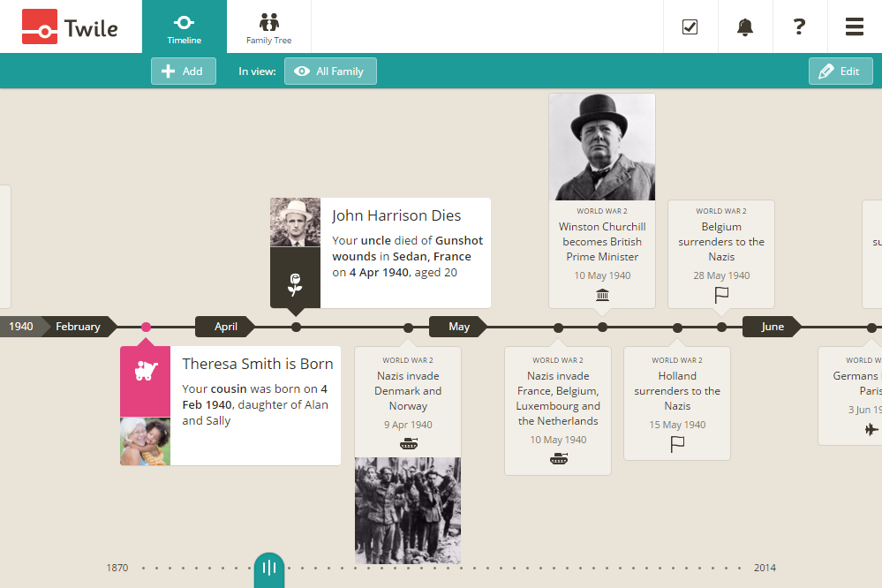882x588 pixels.
Task: Click plane icon on Germans Paris card
Action: [871, 430]
